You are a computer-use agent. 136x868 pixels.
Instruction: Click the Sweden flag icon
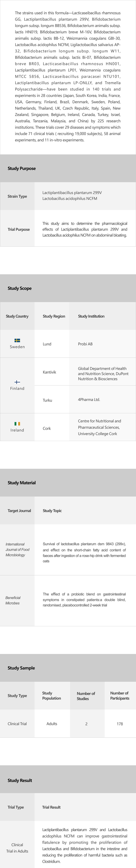(x=17, y=340)
